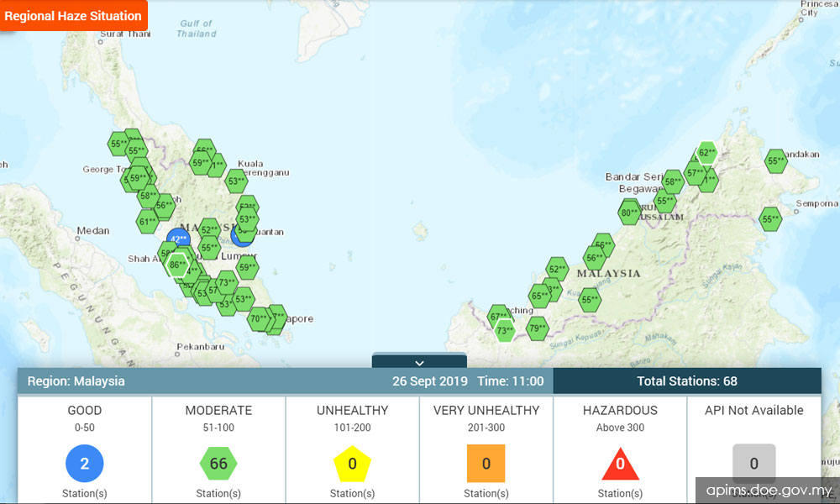Image resolution: width=840 pixels, height=504 pixels.
Task: Click the green MODERATE hexagon legend icon
Action: pyautogui.click(x=218, y=463)
